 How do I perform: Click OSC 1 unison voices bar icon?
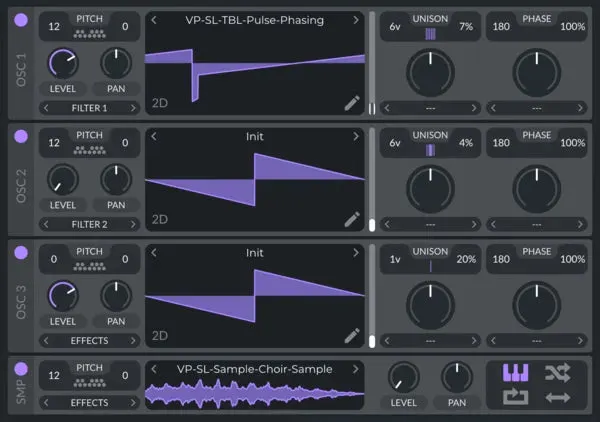pos(430,34)
